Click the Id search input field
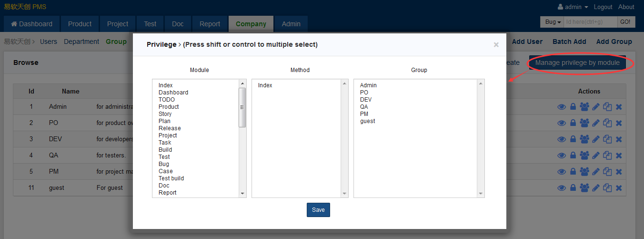The height and width of the screenshot is (239, 644). [x=590, y=22]
